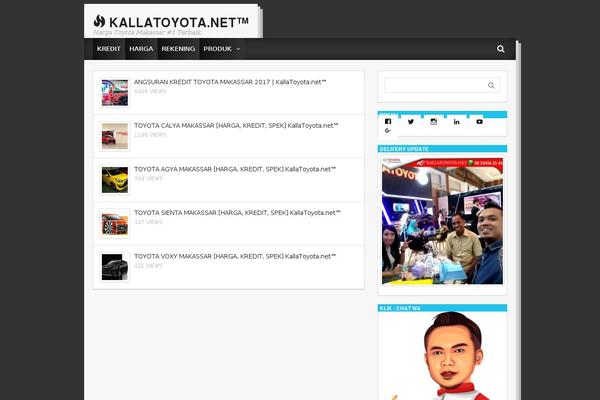Open the Toyota Voxy Makassar article link
The height and width of the screenshot is (400, 600).
235,256
